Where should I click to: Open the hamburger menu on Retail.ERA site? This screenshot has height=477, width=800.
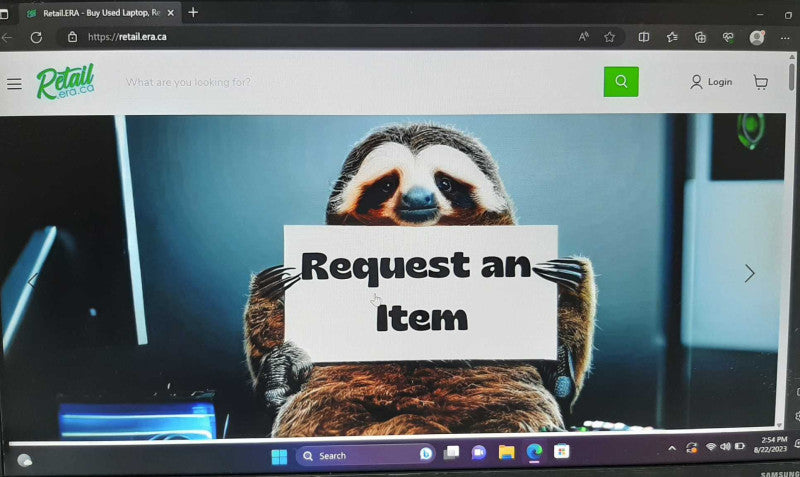[14, 84]
